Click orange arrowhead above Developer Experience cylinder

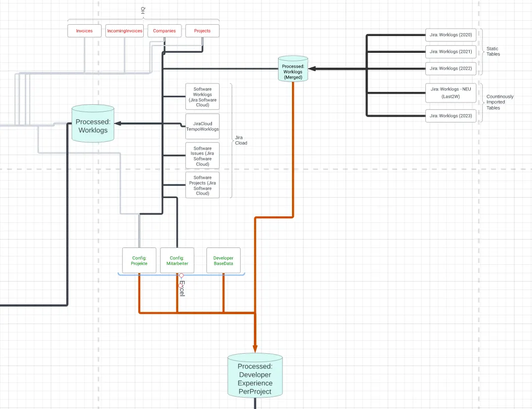coord(255,349)
